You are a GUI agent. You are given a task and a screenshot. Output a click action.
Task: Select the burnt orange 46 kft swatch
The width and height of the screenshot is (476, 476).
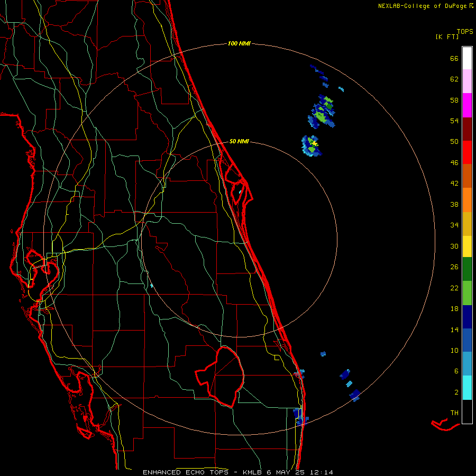coord(467,176)
